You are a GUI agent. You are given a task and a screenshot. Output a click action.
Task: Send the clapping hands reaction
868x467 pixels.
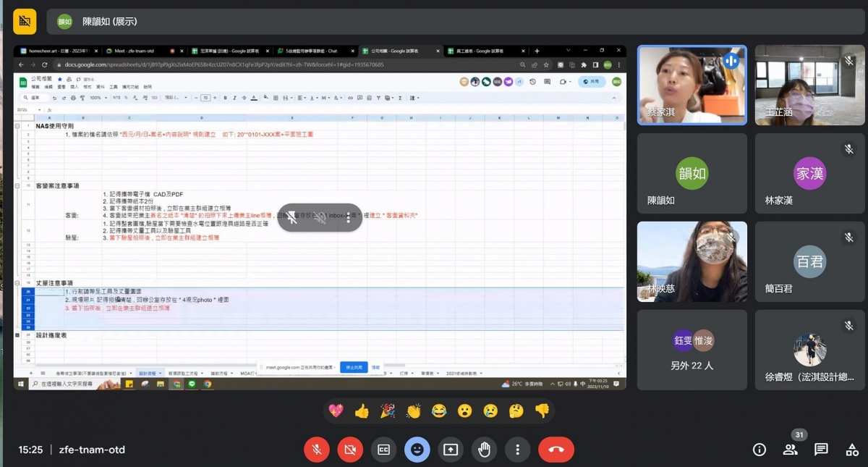tap(413, 411)
